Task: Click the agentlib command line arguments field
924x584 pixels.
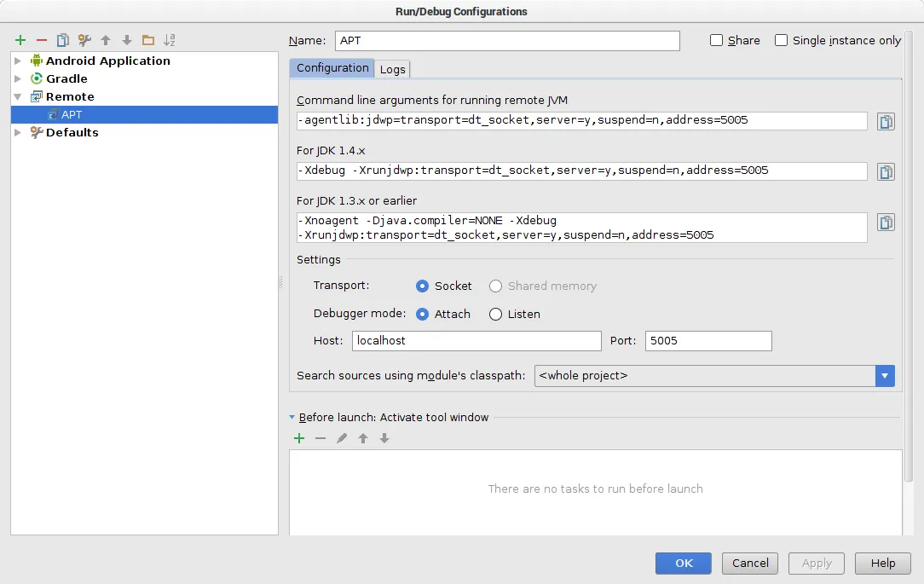Action: click(581, 121)
